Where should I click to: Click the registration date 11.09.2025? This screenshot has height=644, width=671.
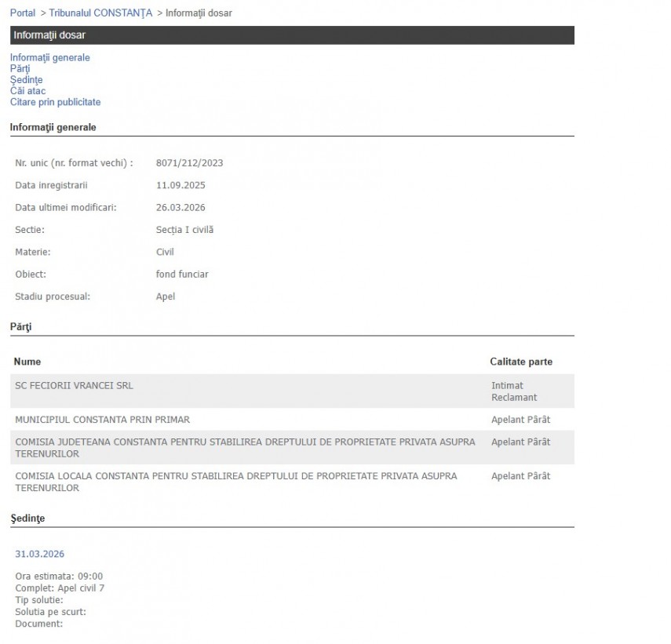[181, 185]
